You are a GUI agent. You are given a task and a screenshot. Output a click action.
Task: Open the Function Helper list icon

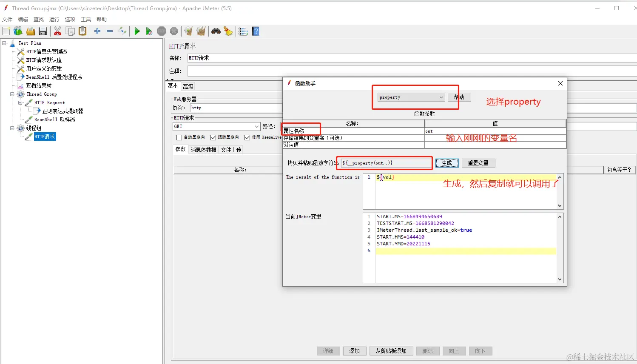[x=243, y=31]
